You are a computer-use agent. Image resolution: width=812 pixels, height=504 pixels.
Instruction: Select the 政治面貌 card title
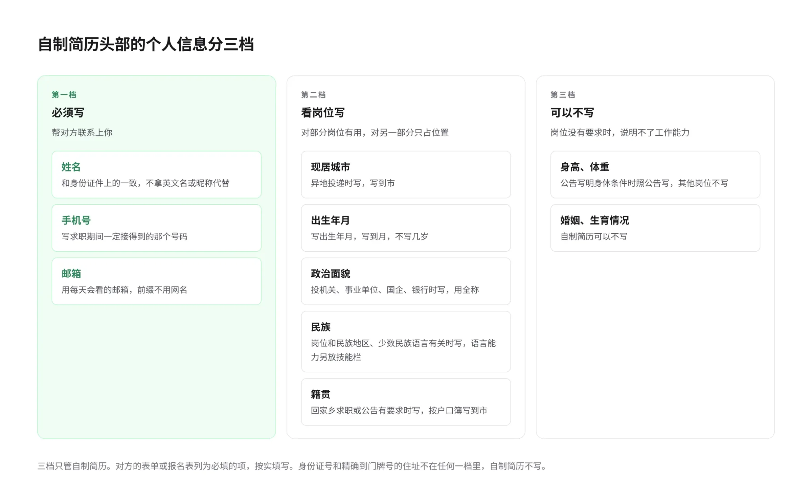tap(331, 274)
